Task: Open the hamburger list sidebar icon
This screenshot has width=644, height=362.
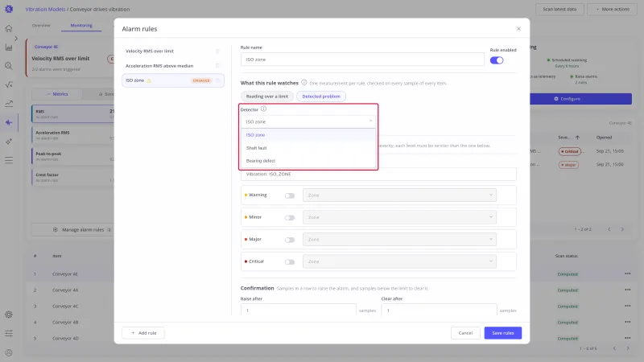Action: pos(9,160)
